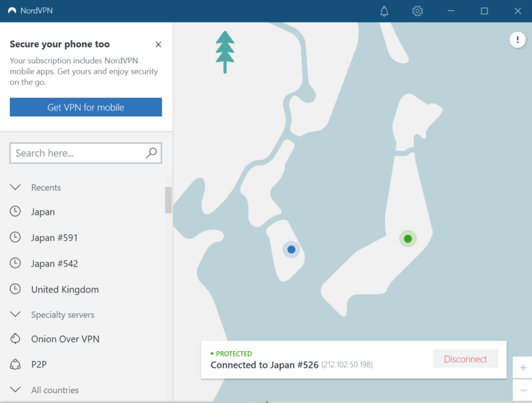Click the Disconnect button
Viewport: 532px width, 403px height.
point(465,358)
